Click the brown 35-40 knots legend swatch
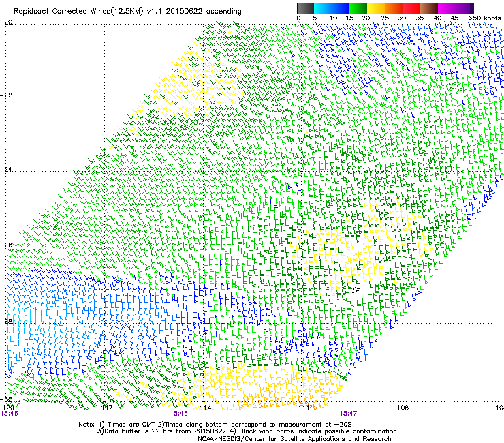504x443 pixels. [x=429, y=8]
